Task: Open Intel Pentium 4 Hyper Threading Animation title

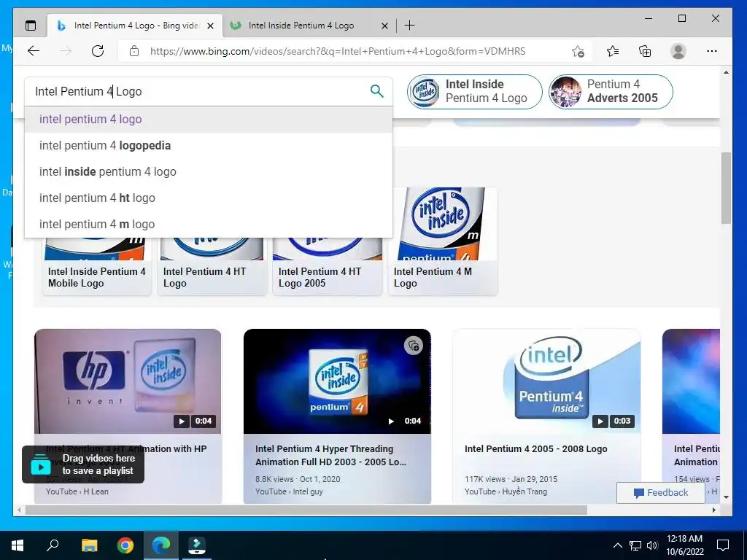Action: point(330,455)
